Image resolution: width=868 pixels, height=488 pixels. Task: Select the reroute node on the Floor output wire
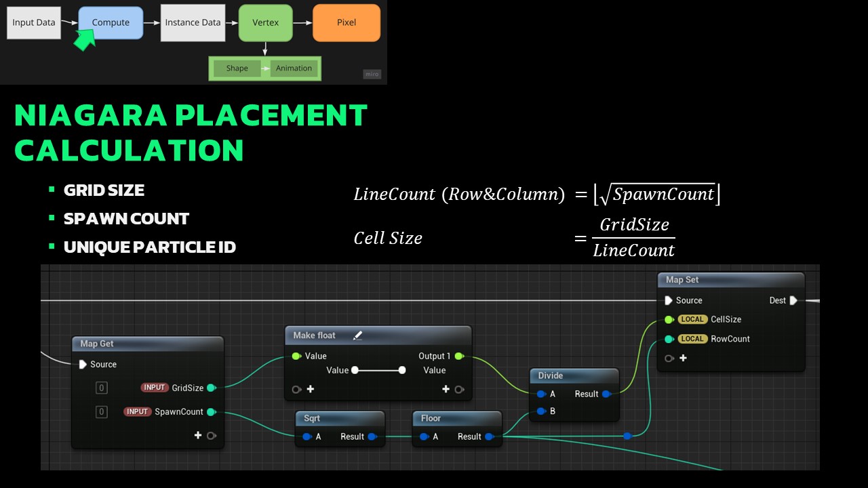tap(627, 436)
